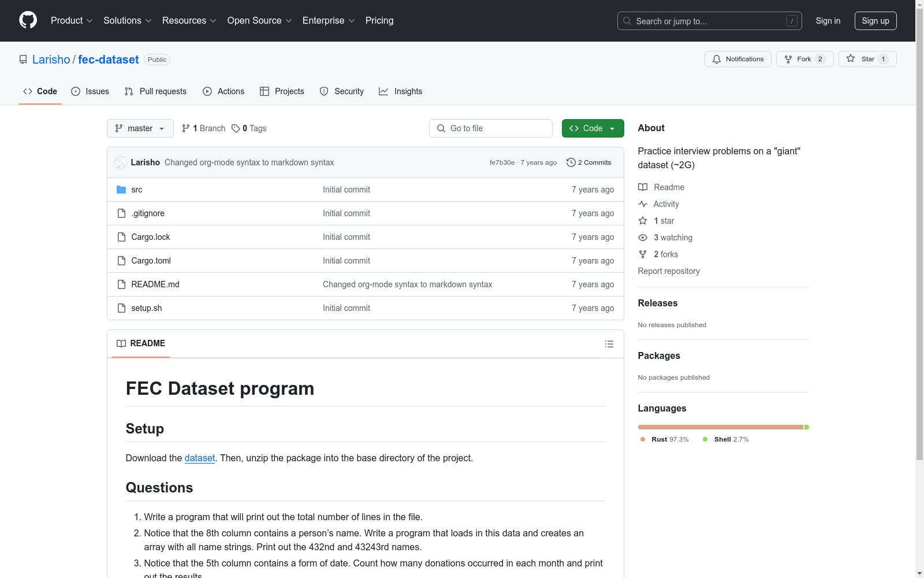
Task: Click the Fork count badge
Action: (820, 59)
